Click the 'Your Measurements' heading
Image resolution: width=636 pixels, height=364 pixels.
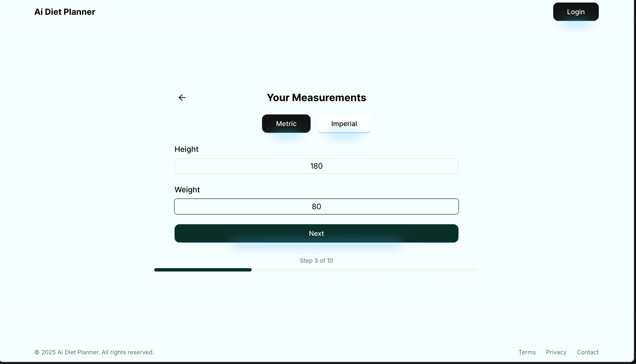coord(316,98)
